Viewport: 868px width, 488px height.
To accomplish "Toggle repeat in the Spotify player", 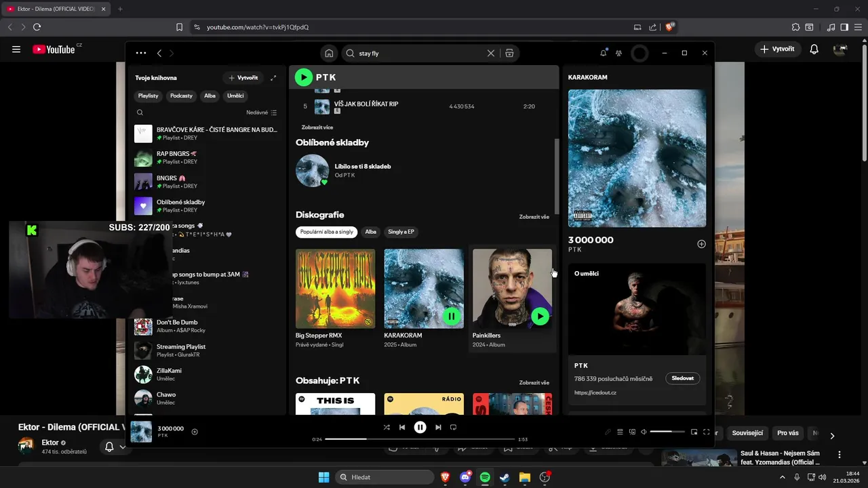I will 454,427.
